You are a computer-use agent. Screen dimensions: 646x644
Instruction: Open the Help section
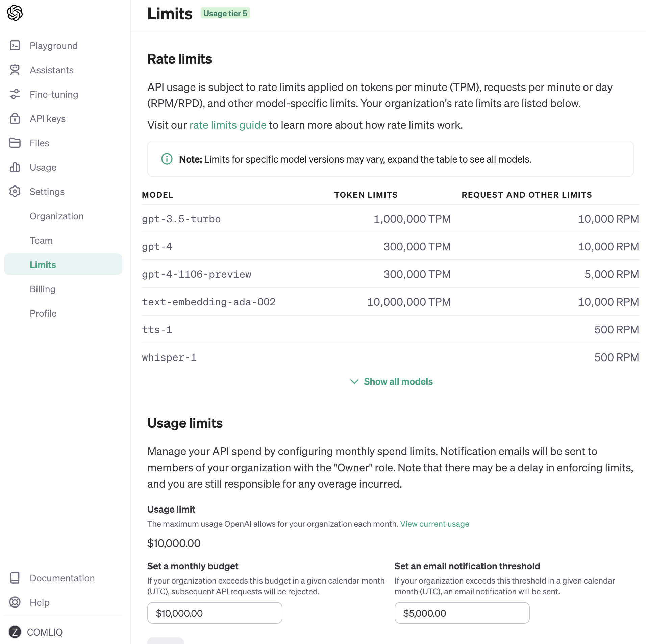[x=40, y=602]
